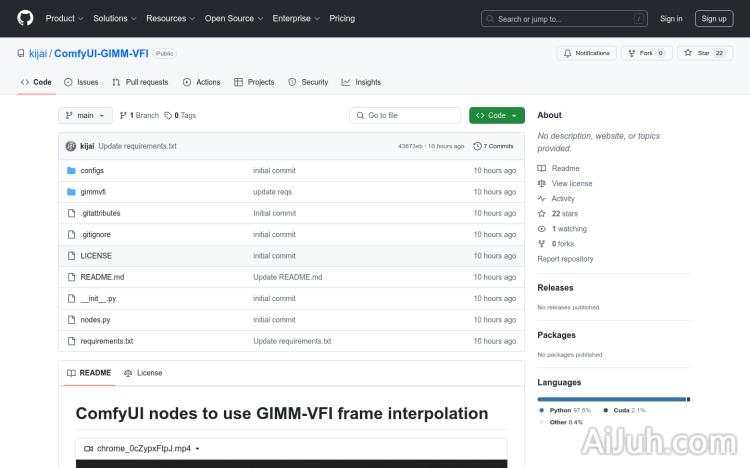The width and height of the screenshot is (750, 468).
Task: Click the repository book icon beside kijai
Action: pos(21,54)
